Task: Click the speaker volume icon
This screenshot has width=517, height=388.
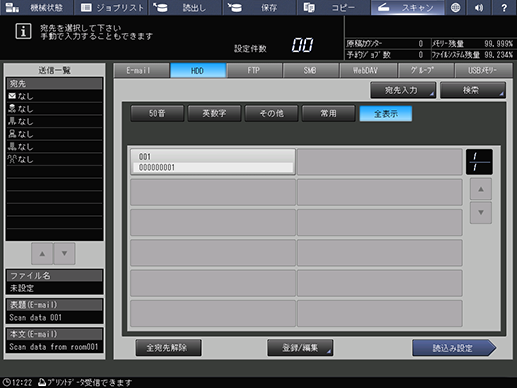Action: pos(479,7)
